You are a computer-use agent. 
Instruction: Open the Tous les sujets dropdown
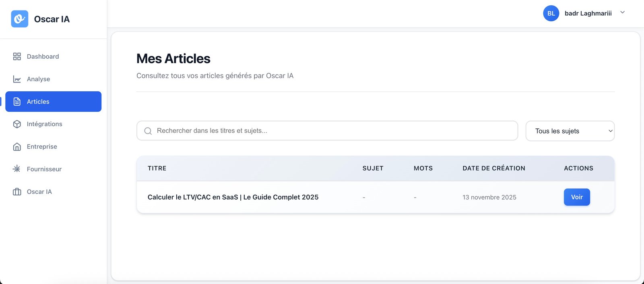pyautogui.click(x=570, y=131)
